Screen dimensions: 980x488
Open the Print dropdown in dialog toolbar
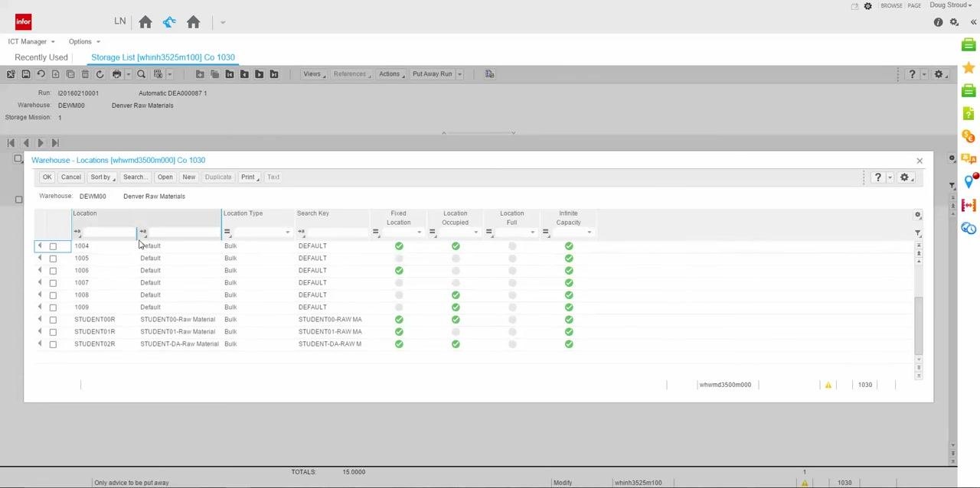click(x=250, y=177)
